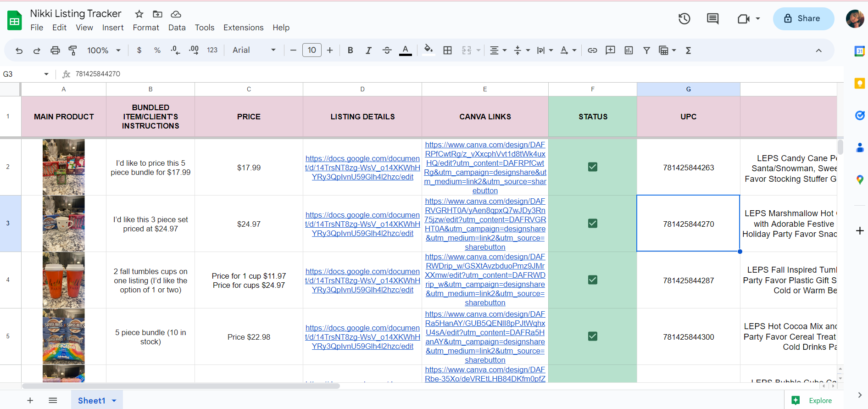Insert a comment from the toolbar
This screenshot has height=409, width=868.
tap(610, 50)
